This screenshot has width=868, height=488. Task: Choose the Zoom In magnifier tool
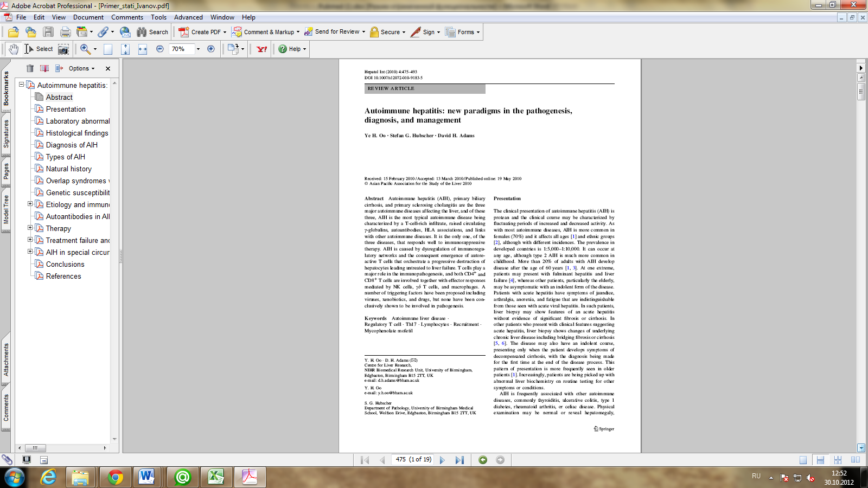coord(85,49)
